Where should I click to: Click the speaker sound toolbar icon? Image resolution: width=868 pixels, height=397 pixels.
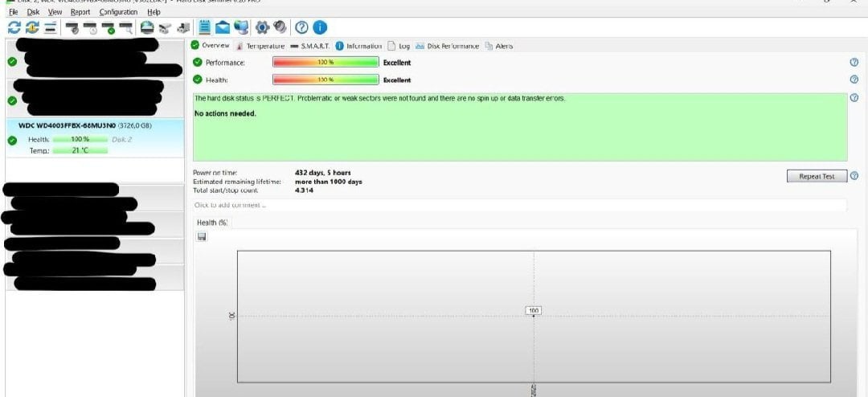[x=280, y=27]
